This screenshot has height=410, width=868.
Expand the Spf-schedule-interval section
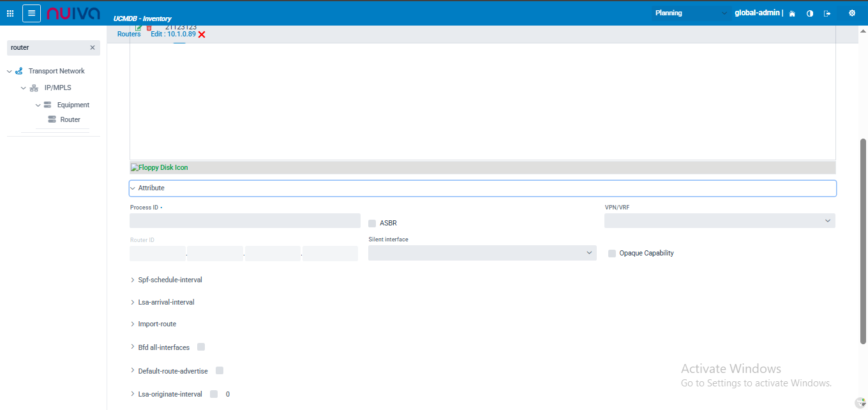pos(170,280)
